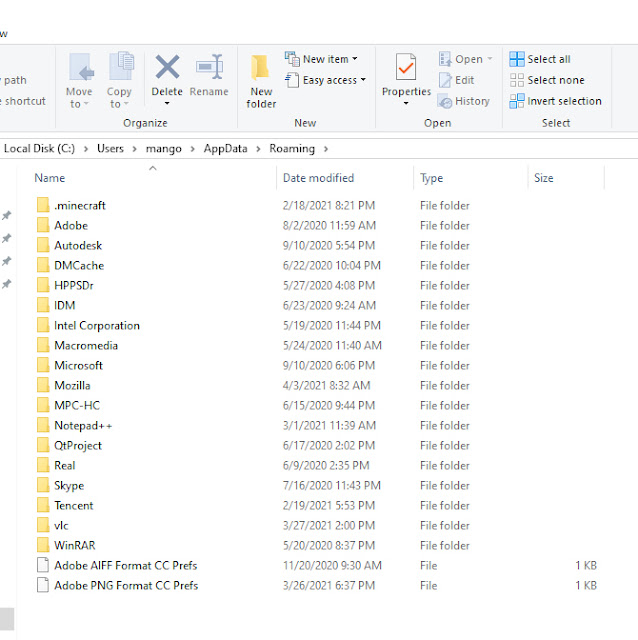Select the Macromedia folder icon
This screenshot has width=638, height=640.
coord(43,345)
